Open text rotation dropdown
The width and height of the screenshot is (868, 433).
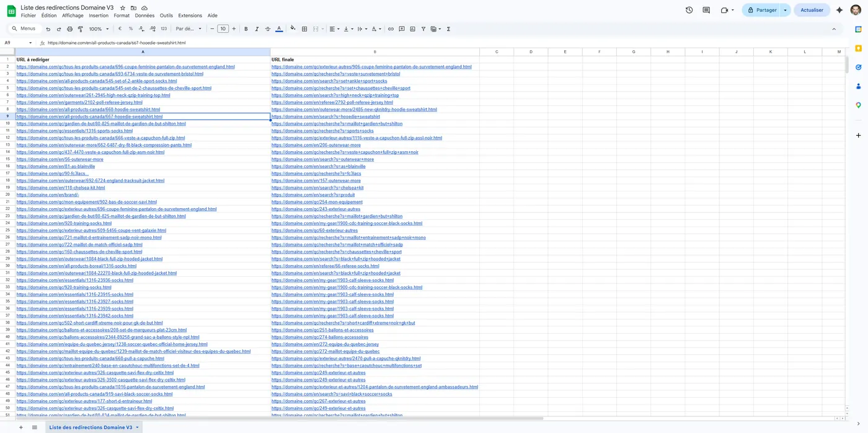(376, 29)
